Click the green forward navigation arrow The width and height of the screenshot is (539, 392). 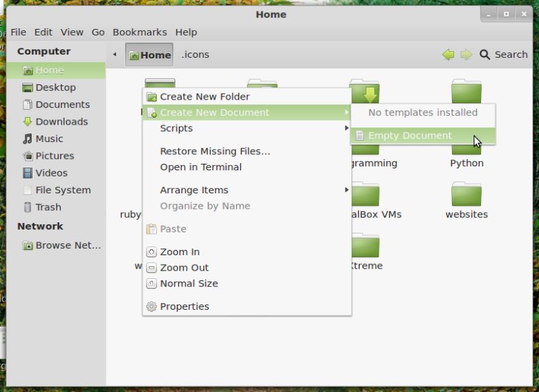466,55
